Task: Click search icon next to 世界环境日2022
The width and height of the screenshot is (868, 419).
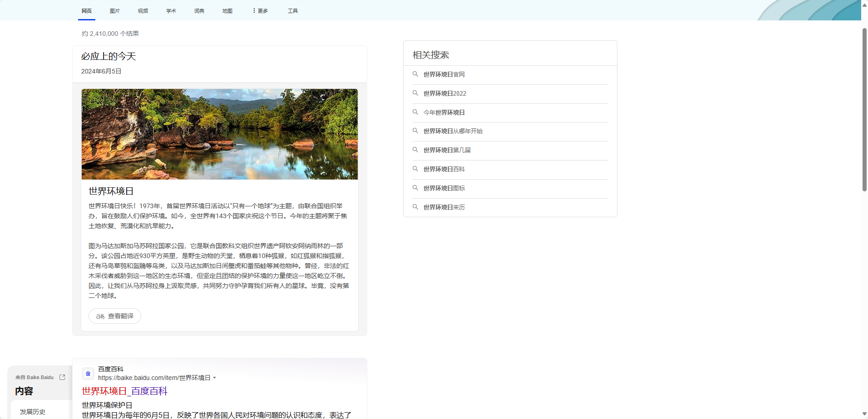Action: pos(415,93)
